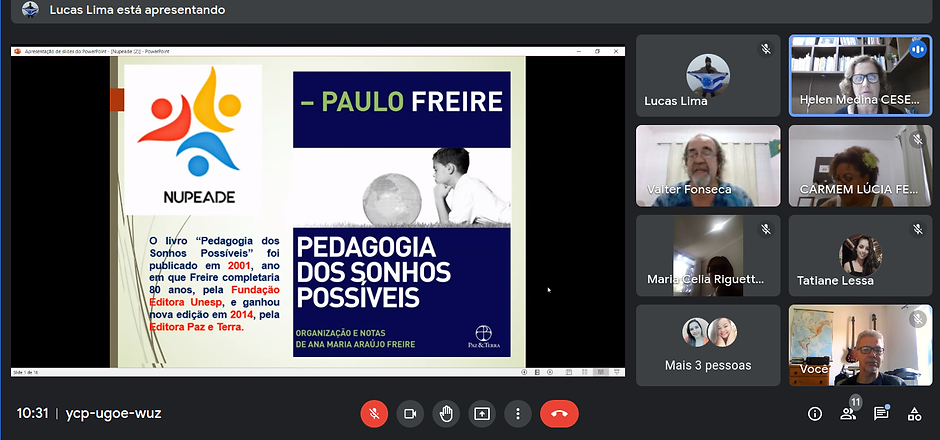This screenshot has width=940, height=440.
Task: Raise your hand in the meeting
Action: (x=446, y=414)
